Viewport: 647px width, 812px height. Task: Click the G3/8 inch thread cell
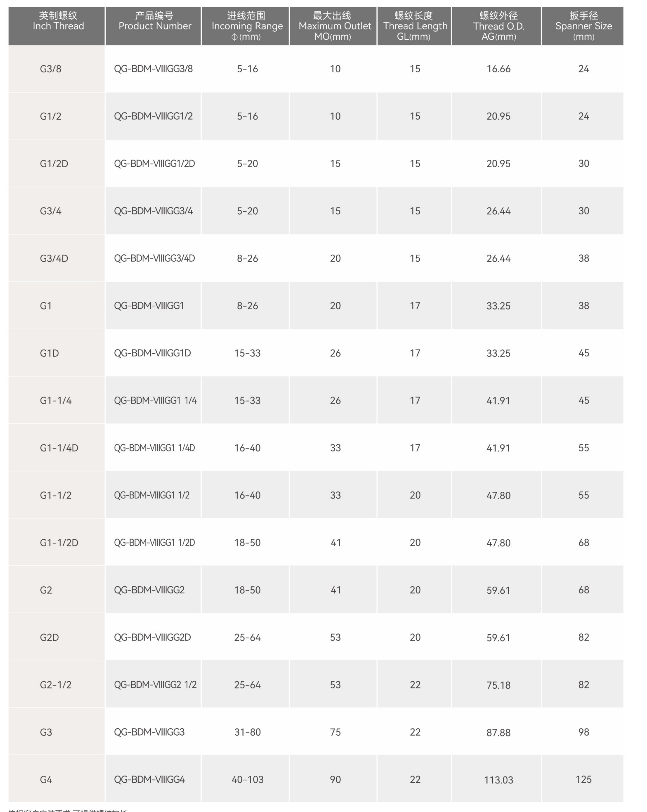click(x=51, y=69)
